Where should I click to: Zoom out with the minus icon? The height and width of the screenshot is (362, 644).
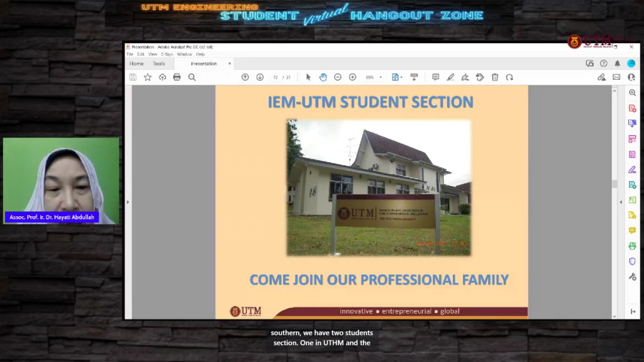(338, 77)
